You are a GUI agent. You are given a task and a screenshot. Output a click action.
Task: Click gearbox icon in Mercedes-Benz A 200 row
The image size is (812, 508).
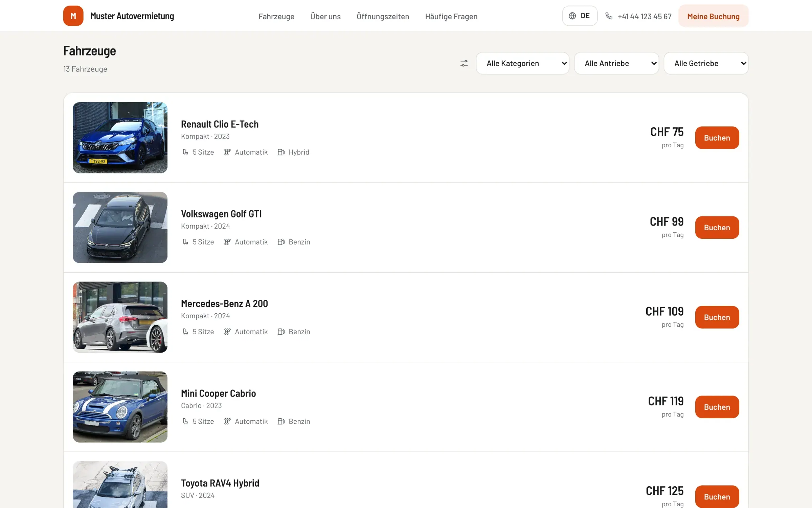(x=227, y=332)
